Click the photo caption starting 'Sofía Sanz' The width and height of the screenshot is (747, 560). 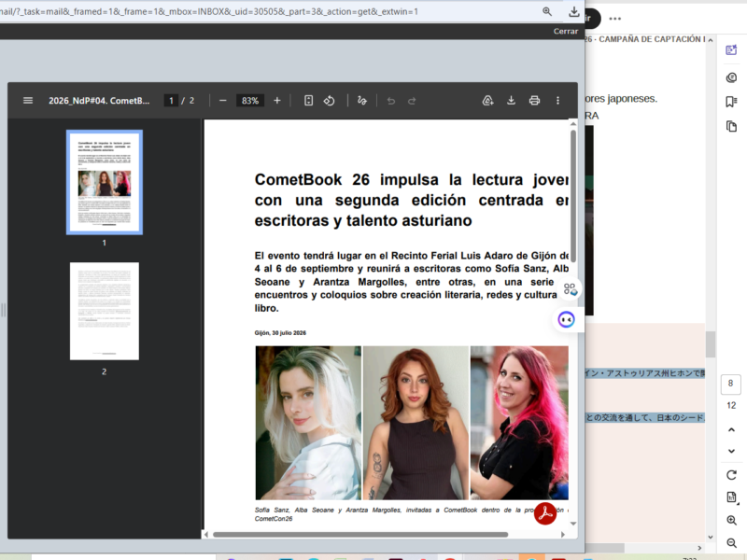coord(411,514)
